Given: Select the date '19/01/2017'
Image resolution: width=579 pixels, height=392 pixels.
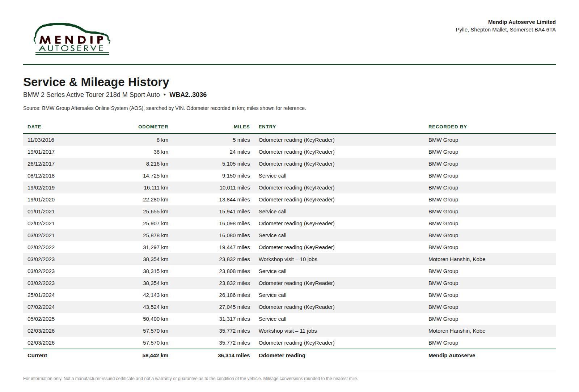Looking at the screenshot, I should (41, 152).
